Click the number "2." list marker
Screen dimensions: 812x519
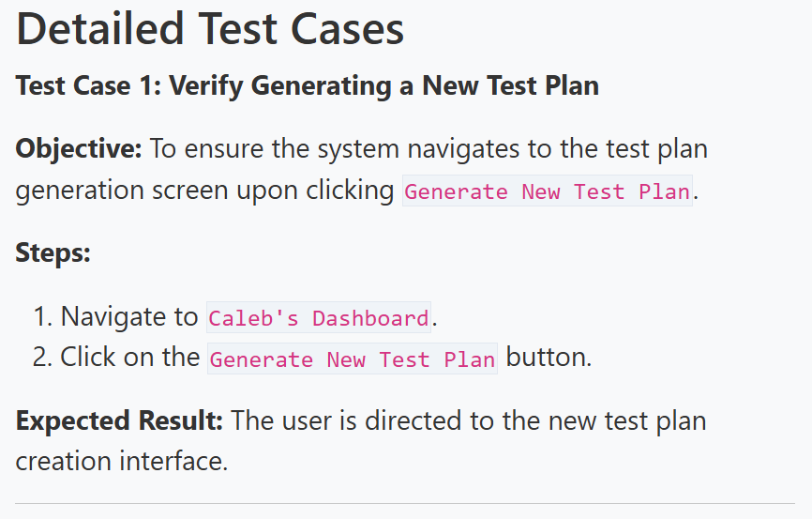click(x=43, y=358)
